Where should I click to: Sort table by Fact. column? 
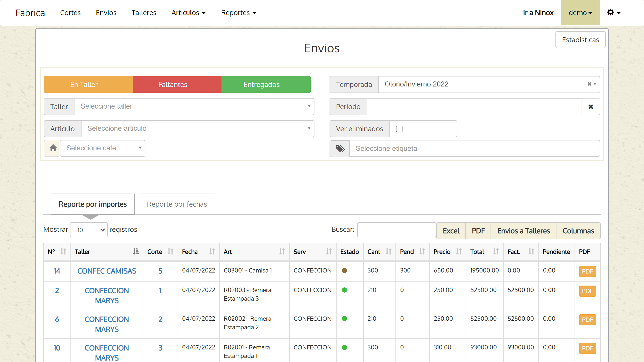(521, 252)
